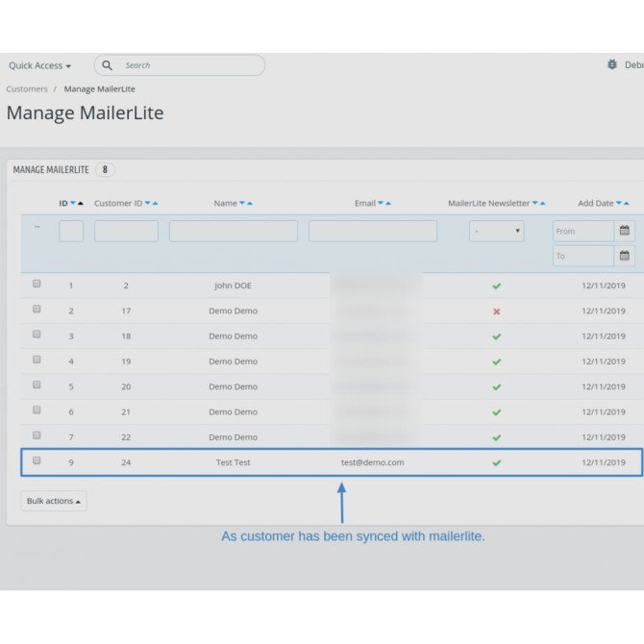Click the Name filter field
Viewport: 644px width, 644px height.
[x=234, y=231]
